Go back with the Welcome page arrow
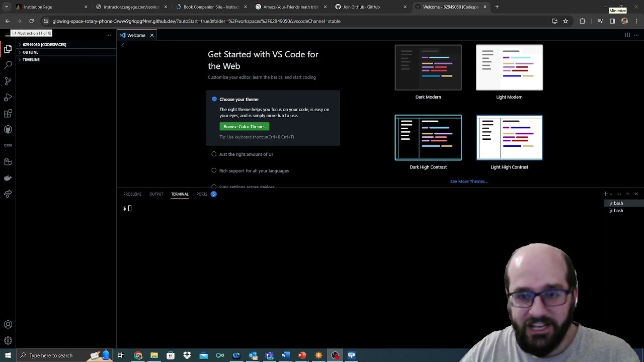 (122, 45)
